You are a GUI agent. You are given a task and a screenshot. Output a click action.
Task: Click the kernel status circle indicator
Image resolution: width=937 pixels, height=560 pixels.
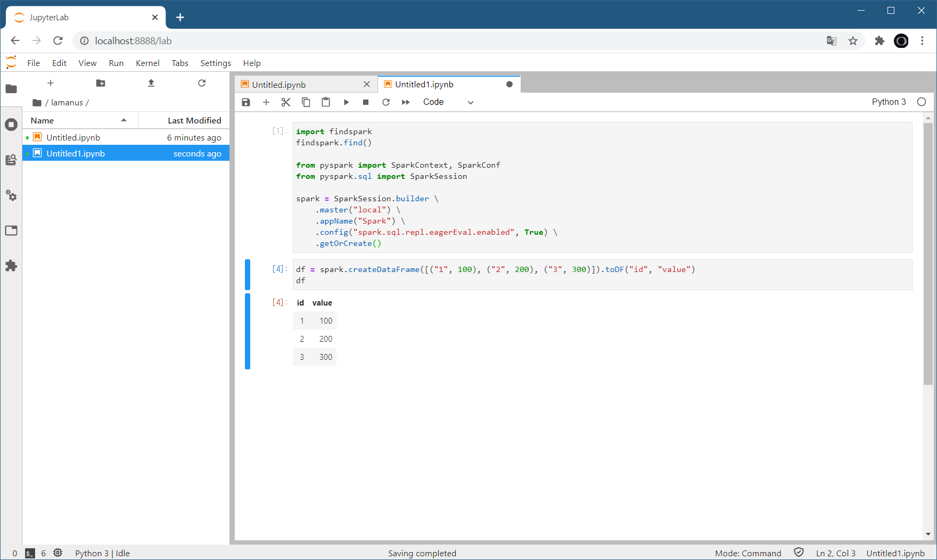[x=922, y=102]
